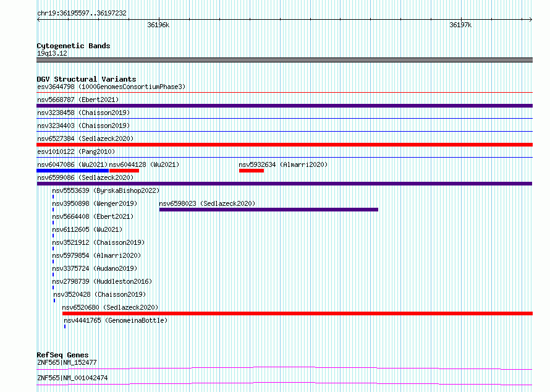Click the red bar under nsv6527384
Viewport: 550px width, 392px height.
click(x=284, y=145)
